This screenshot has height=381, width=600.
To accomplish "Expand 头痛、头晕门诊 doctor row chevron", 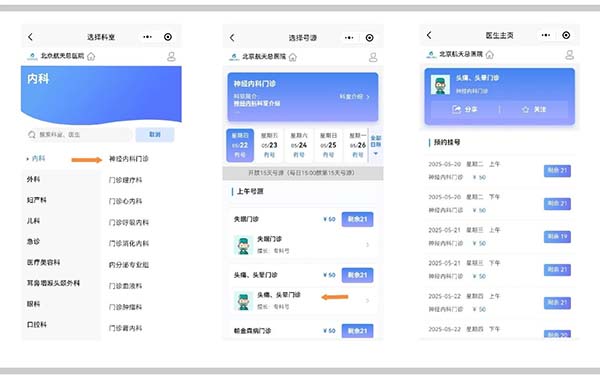I will pyautogui.click(x=367, y=301).
